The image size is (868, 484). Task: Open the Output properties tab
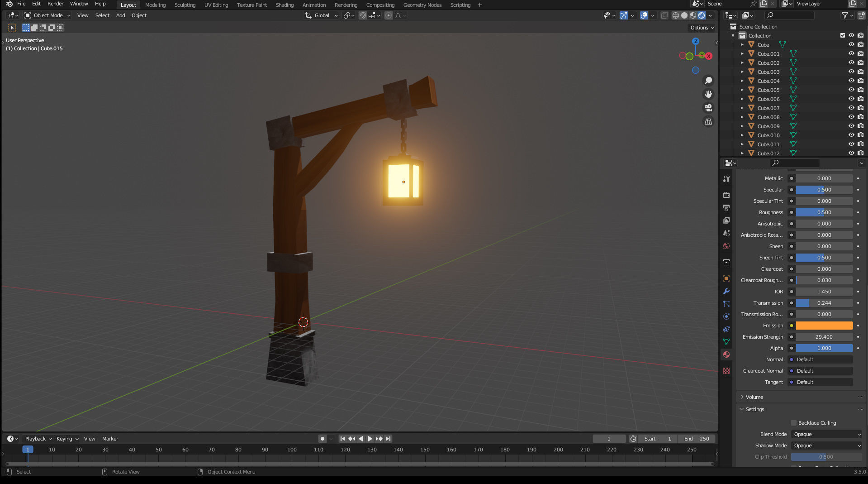[726, 208]
